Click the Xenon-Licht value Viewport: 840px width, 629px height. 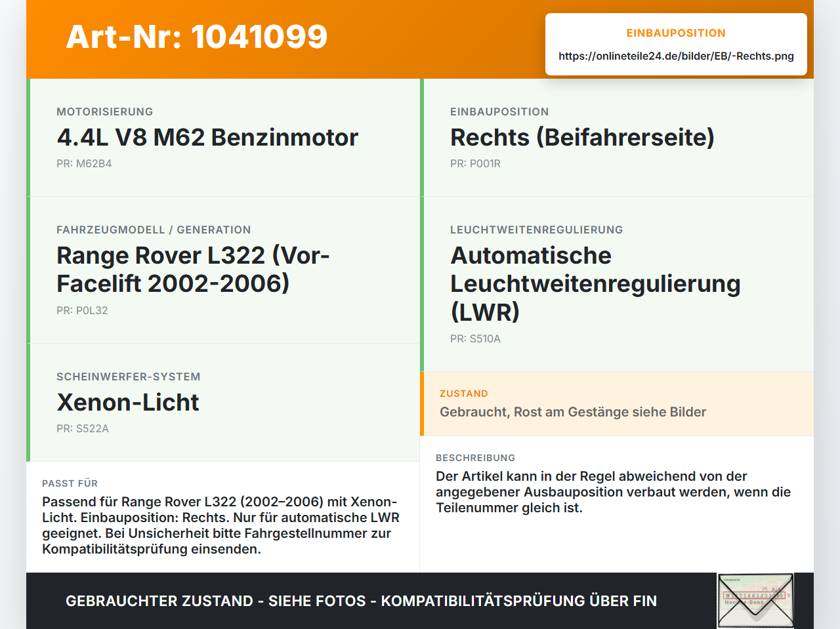[128, 402]
